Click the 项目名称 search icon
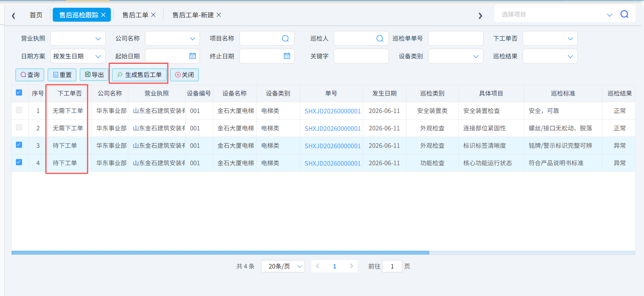The height and width of the screenshot is (296, 644). pyautogui.click(x=285, y=38)
